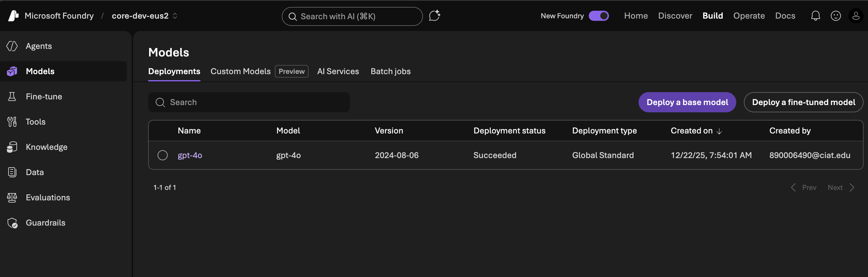Click Deploy a fine-tuned model button
Image resolution: width=868 pixels, height=277 pixels.
[803, 102]
